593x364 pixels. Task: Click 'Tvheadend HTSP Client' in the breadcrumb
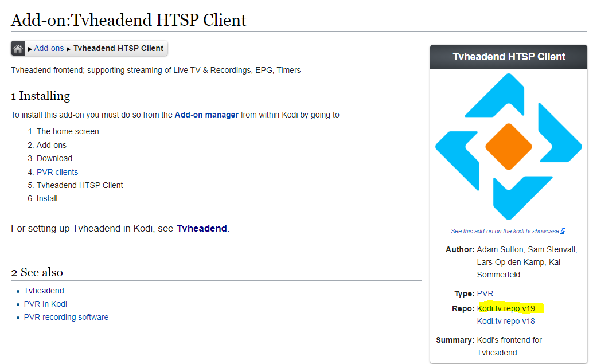click(x=118, y=48)
